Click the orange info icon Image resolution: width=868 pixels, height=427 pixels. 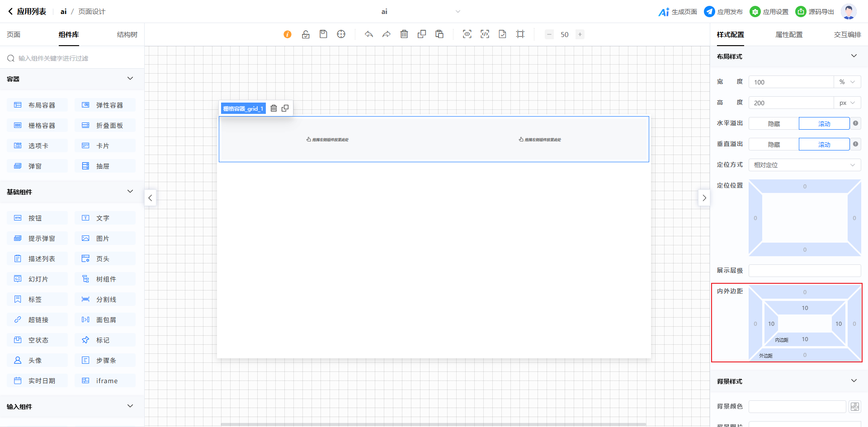coord(288,34)
